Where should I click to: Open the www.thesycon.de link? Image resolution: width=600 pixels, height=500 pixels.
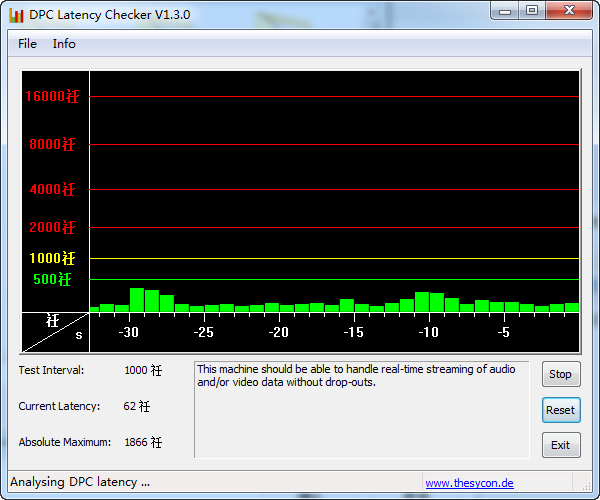point(469,483)
